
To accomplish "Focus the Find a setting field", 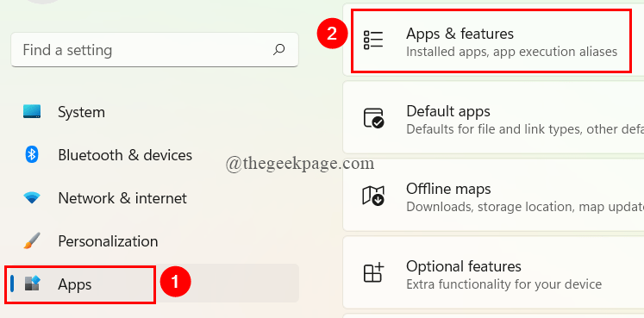I will 155,50.
